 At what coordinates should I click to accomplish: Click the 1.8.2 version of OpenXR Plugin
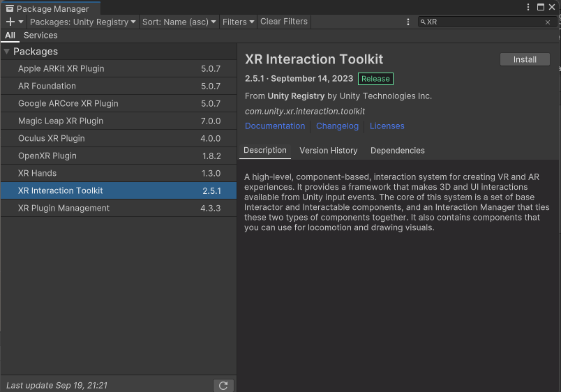[x=211, y=156]
